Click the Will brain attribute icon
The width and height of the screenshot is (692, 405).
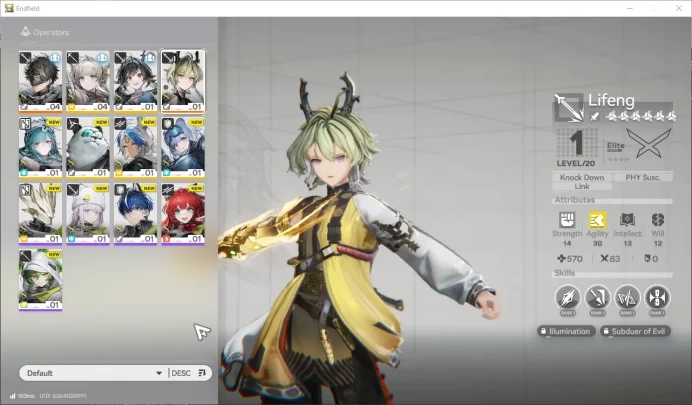tap(657, 220)
